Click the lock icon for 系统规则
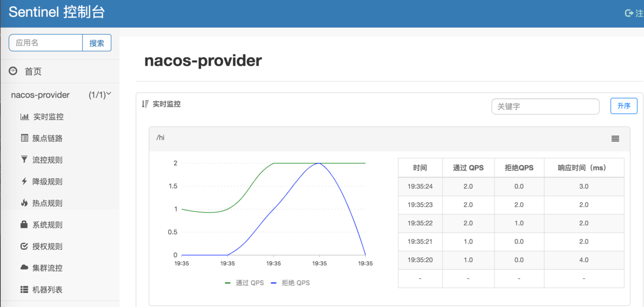The height and width of the screenshot is (307, 644). tap(24, 224)
